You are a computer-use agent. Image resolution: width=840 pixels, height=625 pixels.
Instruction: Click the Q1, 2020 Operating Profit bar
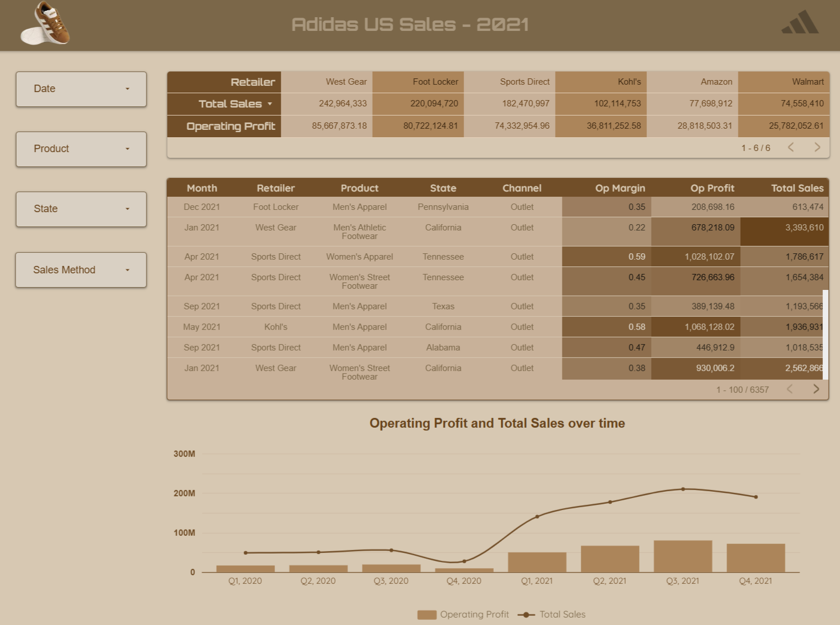246,569
